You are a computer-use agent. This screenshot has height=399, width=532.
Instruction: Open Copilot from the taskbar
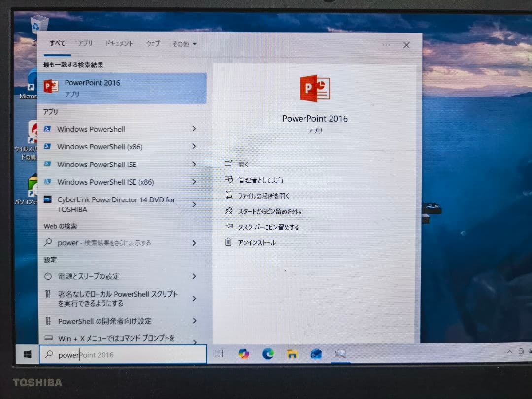point(244,353)
